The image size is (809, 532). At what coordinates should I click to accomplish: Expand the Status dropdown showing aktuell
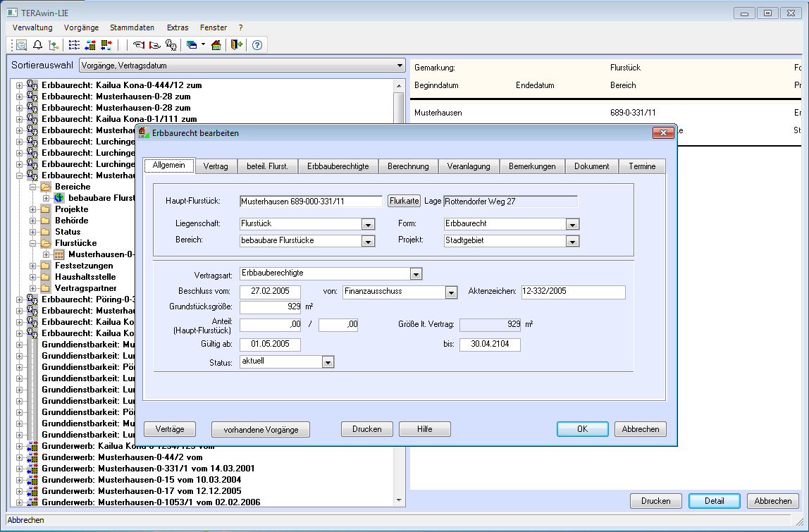(327, 362)
